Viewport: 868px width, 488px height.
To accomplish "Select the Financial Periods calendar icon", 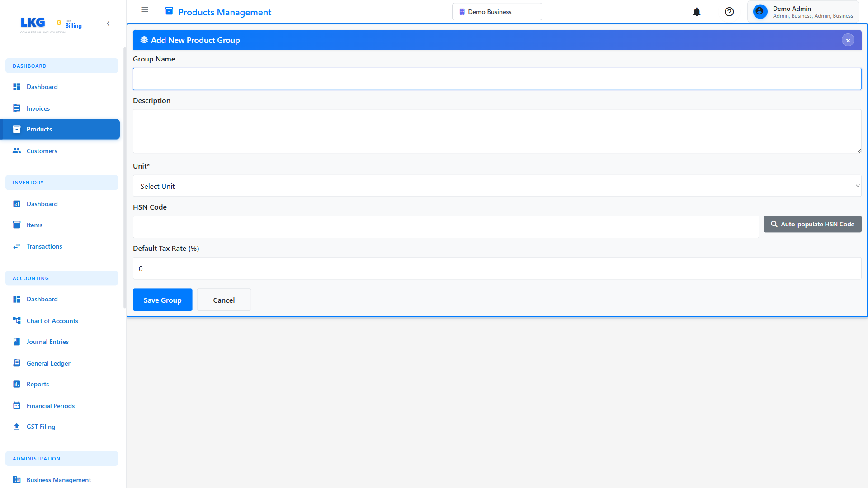I will (17, 405).
